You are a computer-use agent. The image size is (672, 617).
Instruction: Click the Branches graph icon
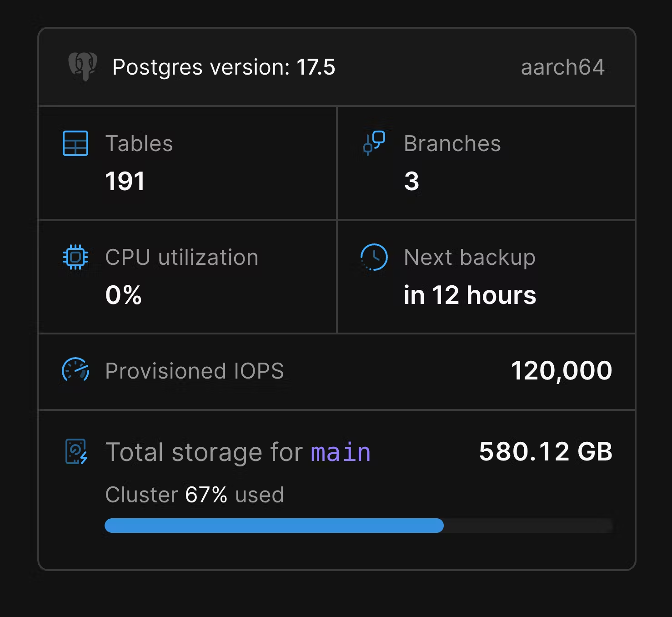pyautogui.click(x=374, y=143)
